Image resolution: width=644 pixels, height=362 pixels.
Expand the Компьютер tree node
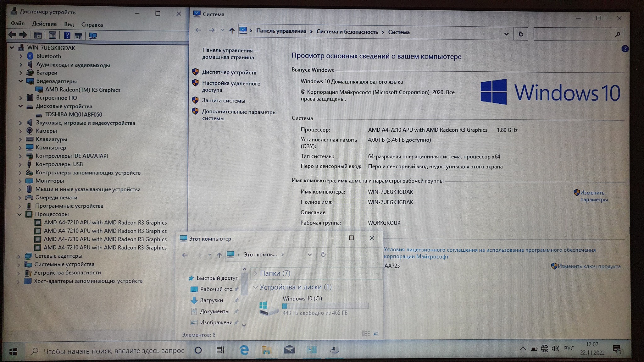coord(20,148)
